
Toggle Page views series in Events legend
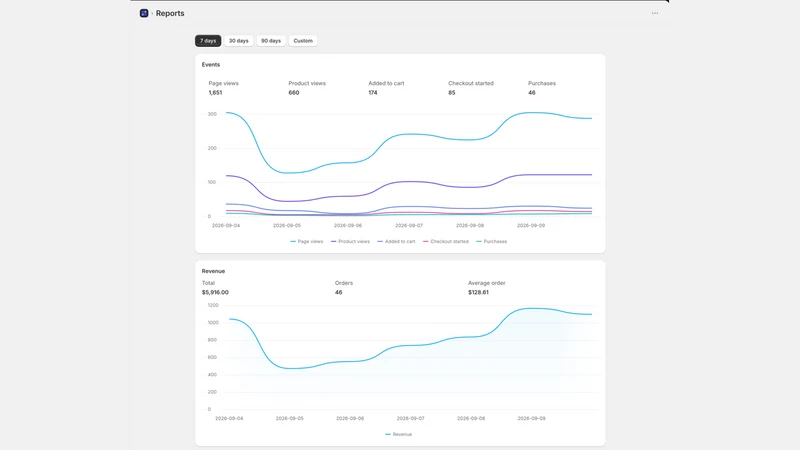307,241
